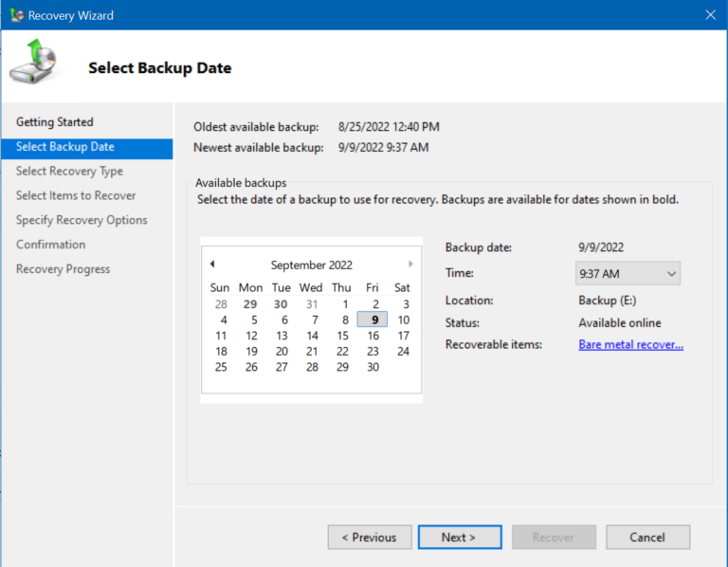The image size is (728, 567).
Task: Select September 6 in calendar
Action: click(x=284, y=320)
